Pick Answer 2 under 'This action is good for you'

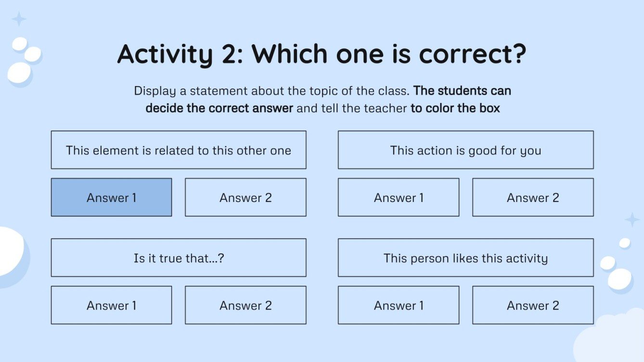533,197
